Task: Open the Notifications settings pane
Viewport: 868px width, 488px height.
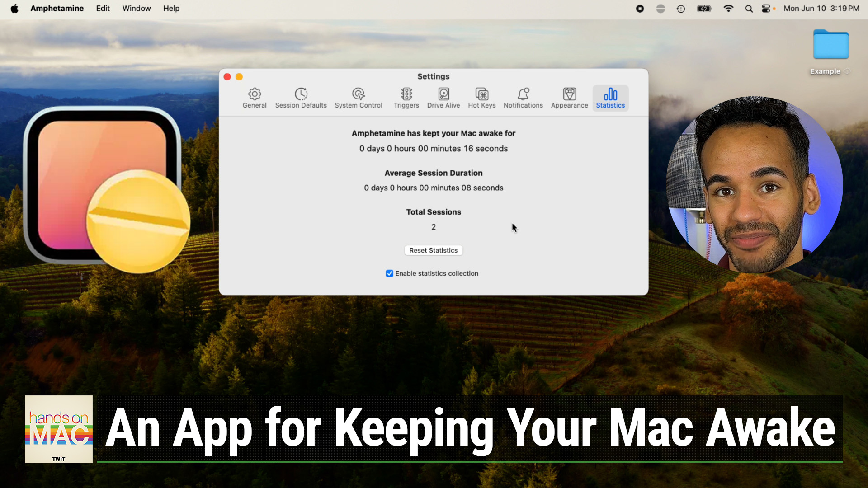Action: (523, 98)
